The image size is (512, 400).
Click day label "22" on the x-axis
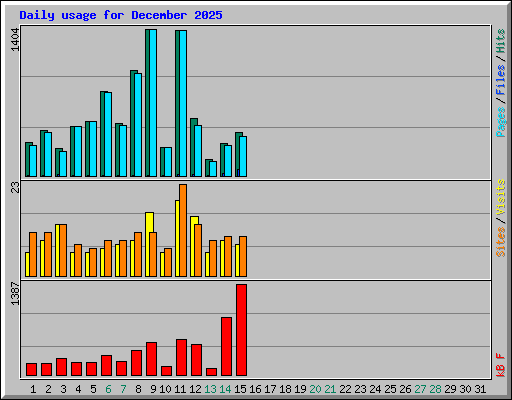click(345, 389)
